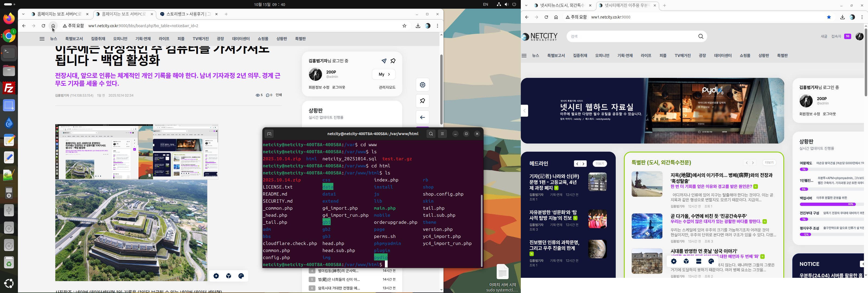Click the 인쇄 print link on the article

pos(279,95)
